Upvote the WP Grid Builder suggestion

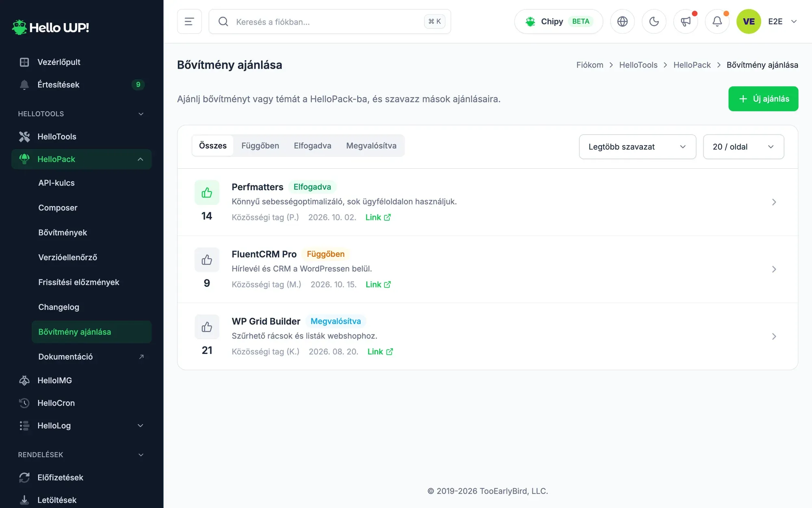pyautogui.click(x=207, y=327)
